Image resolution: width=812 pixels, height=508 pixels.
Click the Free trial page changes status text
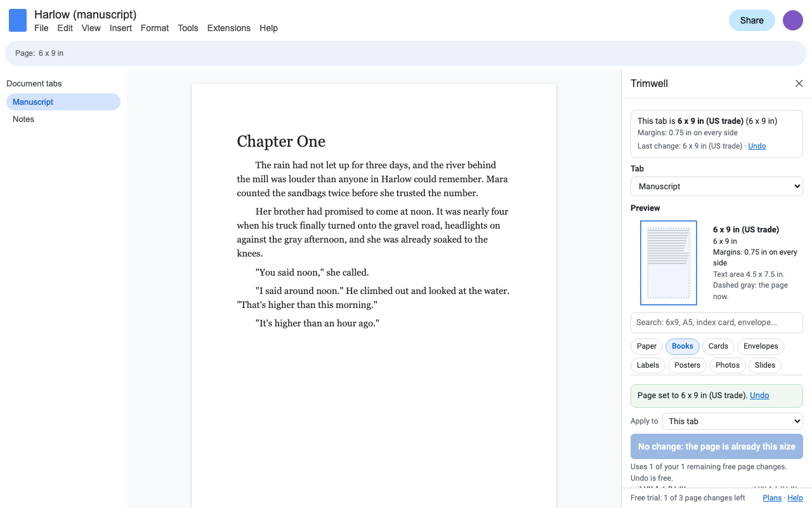688,498
